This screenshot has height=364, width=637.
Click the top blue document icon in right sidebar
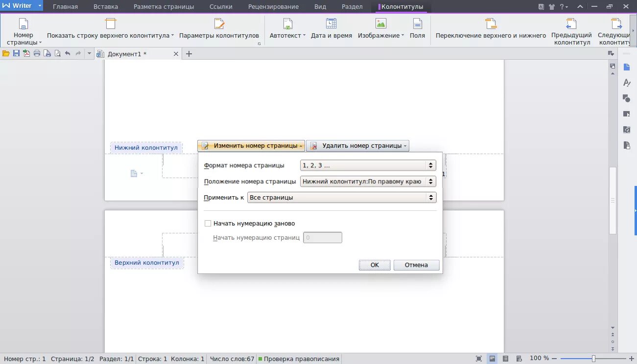click(626, 67)
